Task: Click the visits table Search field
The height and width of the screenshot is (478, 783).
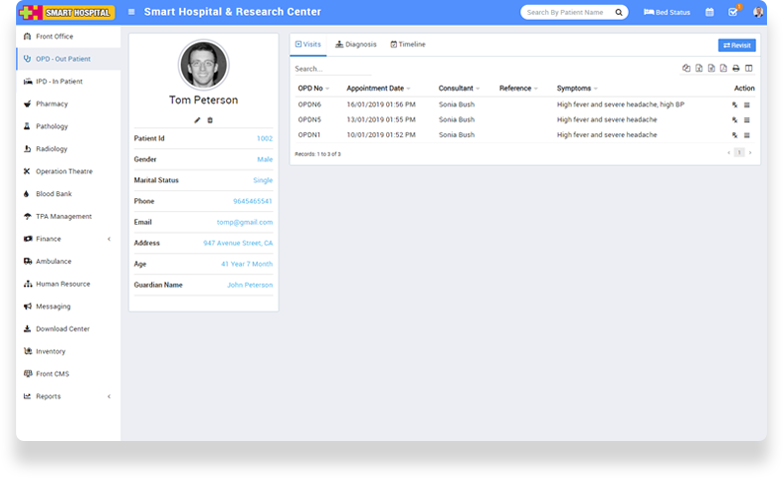Action: click(x=332, y=69)
